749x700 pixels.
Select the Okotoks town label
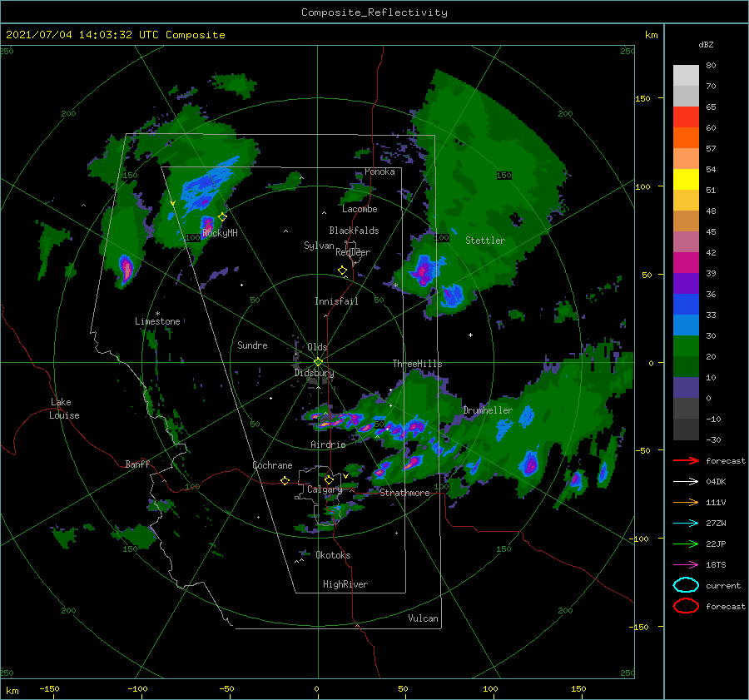click(x=333, y=555)
